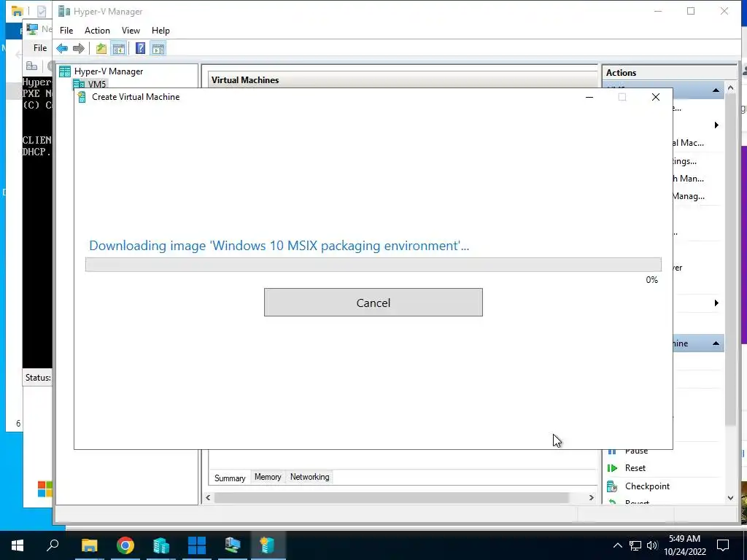747x560 pixels.
Task: Toggle the Show/Hide Console Tree icon
Action: 118,48
